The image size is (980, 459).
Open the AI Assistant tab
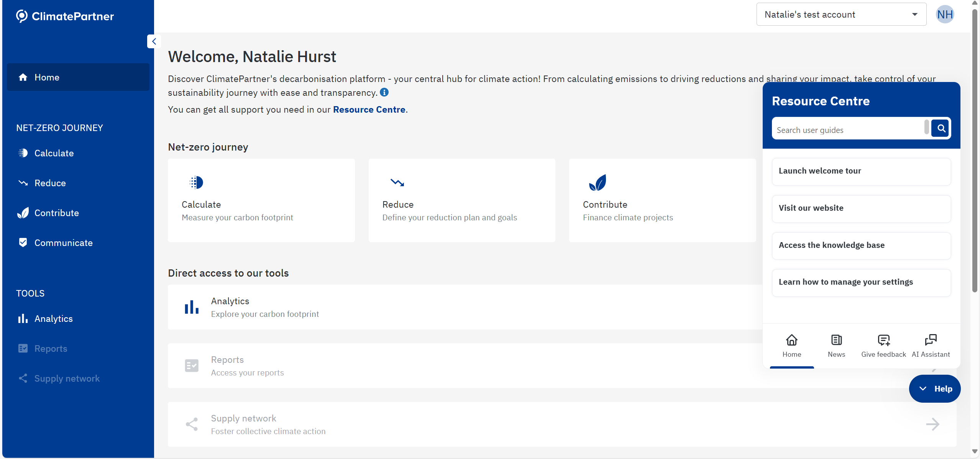930,346
